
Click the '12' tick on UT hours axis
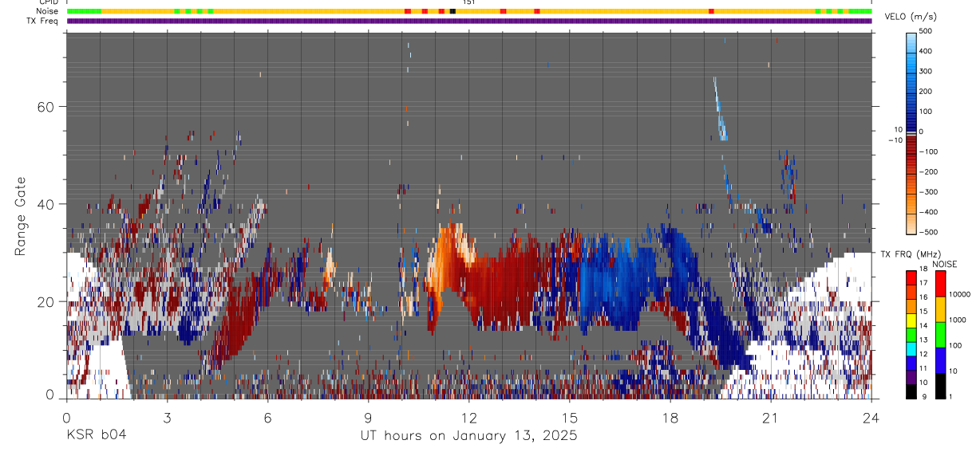(469, 417)
